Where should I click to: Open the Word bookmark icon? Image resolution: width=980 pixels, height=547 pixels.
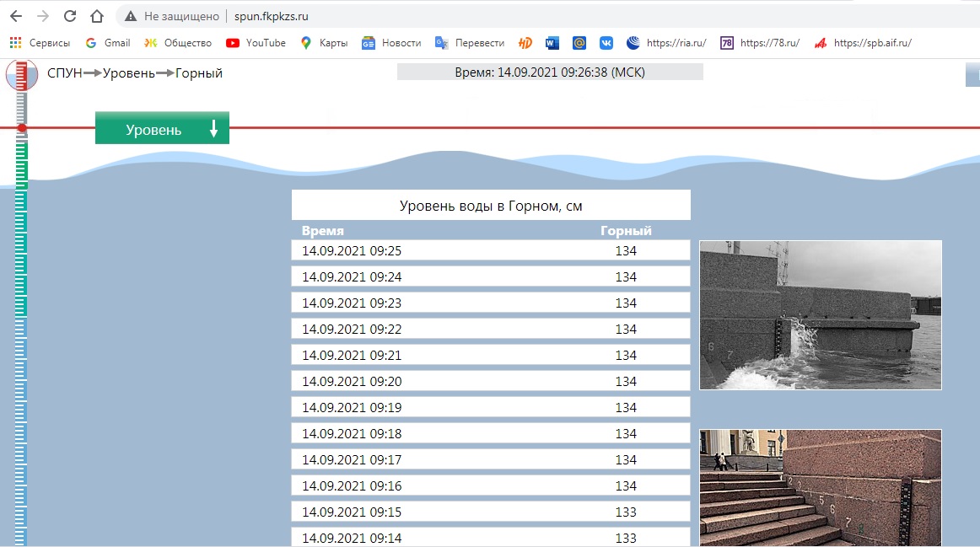[552, 43]
